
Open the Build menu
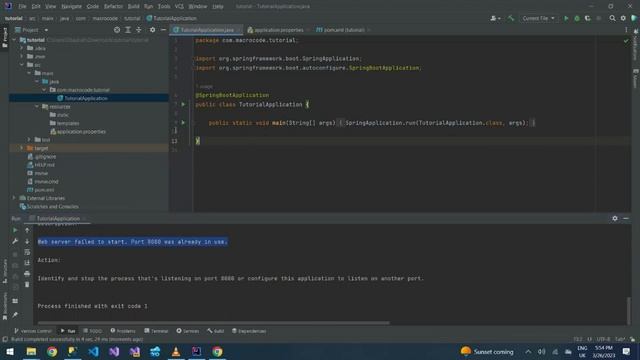tap(133, 6)
